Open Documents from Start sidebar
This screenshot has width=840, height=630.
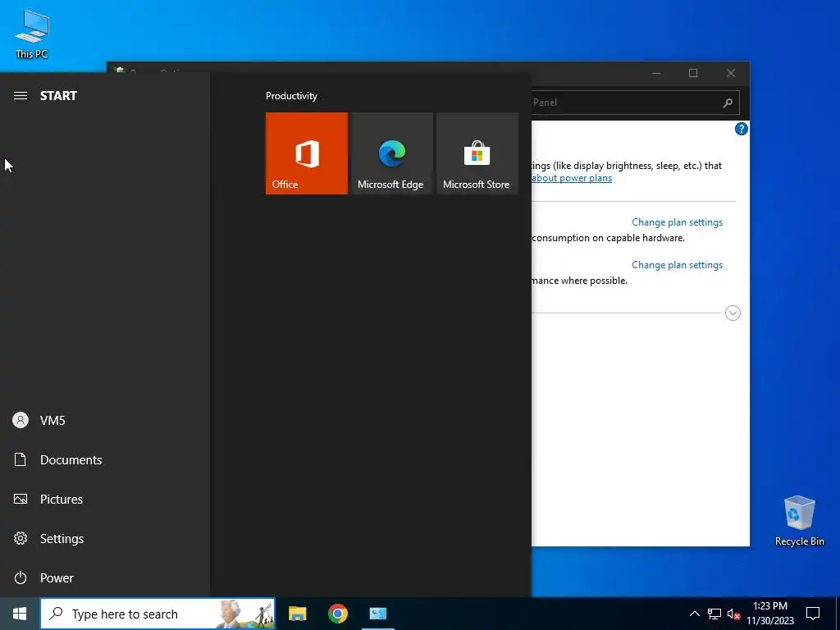coord(104,459)
